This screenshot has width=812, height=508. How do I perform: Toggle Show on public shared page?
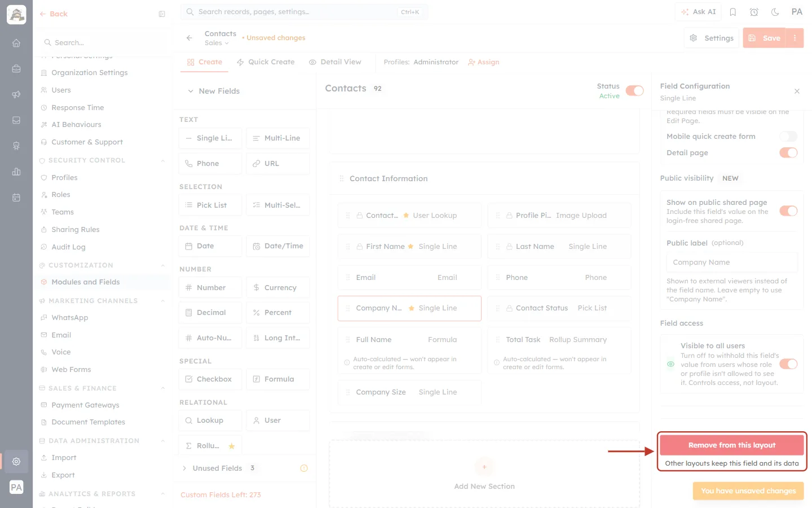coord(788,211)
